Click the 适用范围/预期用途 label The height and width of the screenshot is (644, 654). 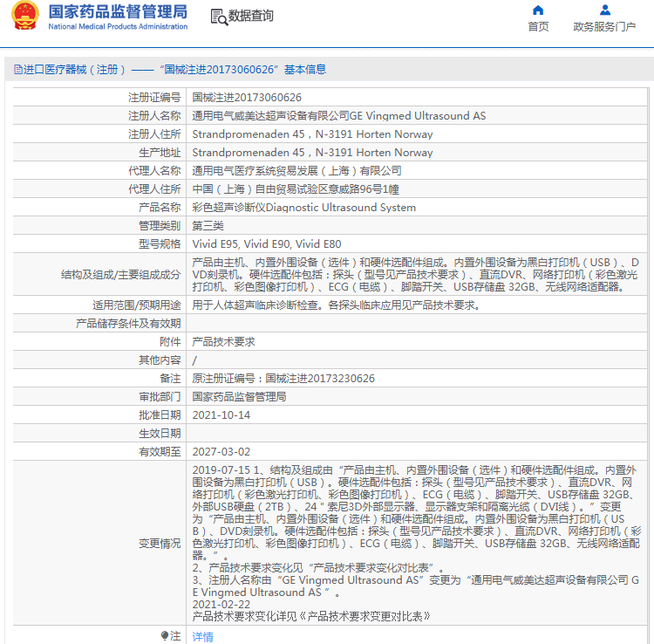click(137, 305)
